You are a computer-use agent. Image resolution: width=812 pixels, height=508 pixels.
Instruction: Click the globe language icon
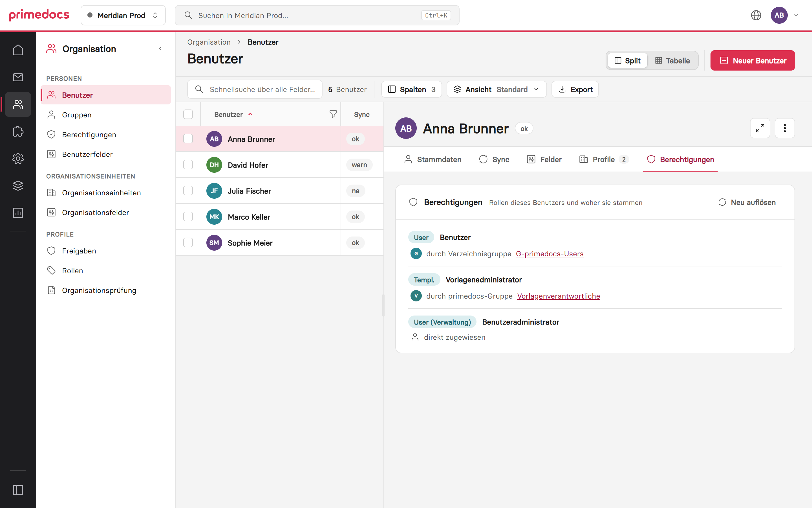pos(756,15)
